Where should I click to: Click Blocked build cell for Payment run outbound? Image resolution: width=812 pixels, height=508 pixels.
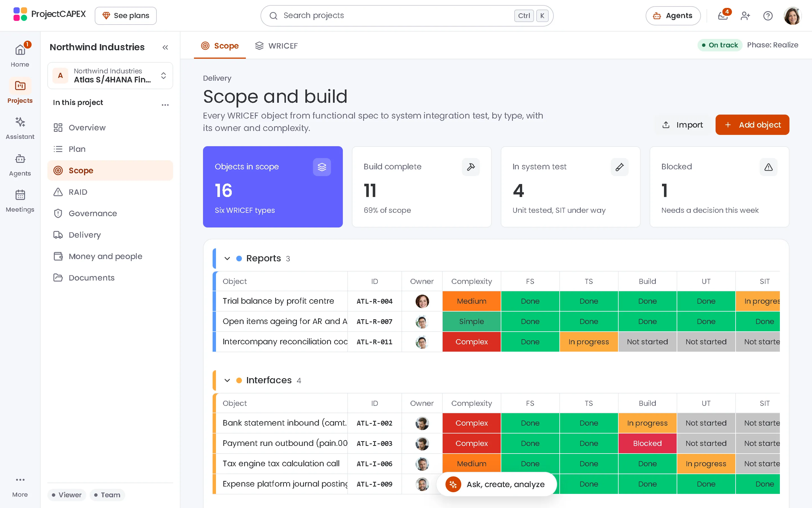click(647, 443)
